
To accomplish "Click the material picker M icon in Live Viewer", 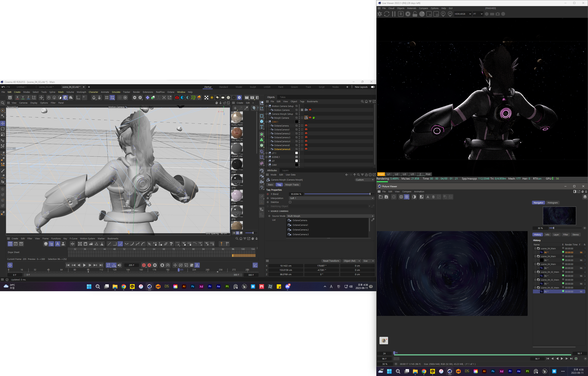I will coord(450,14).
